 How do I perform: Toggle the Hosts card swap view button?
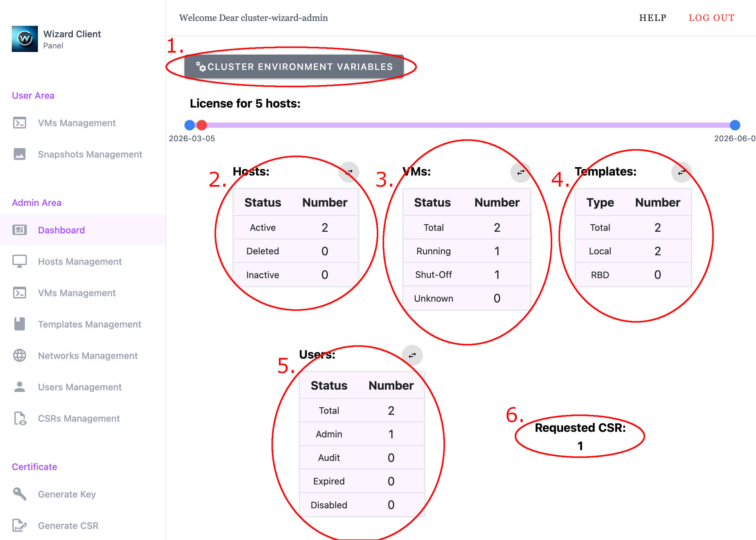pyautogui.click(x=349, y=172)
